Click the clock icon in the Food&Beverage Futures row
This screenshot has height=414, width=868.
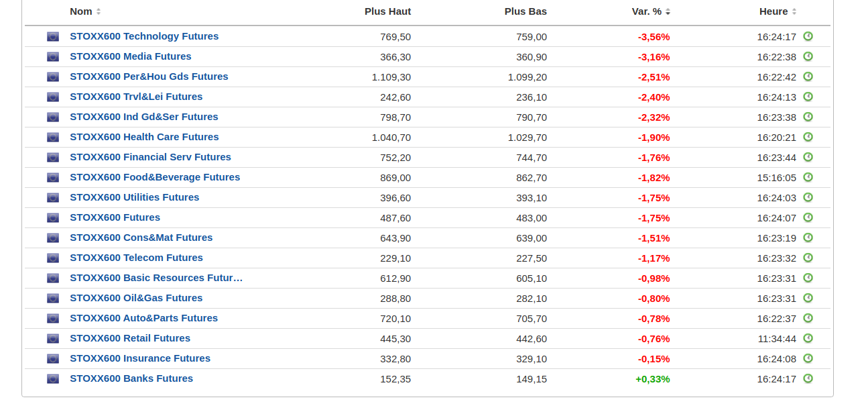pos(808,177)
